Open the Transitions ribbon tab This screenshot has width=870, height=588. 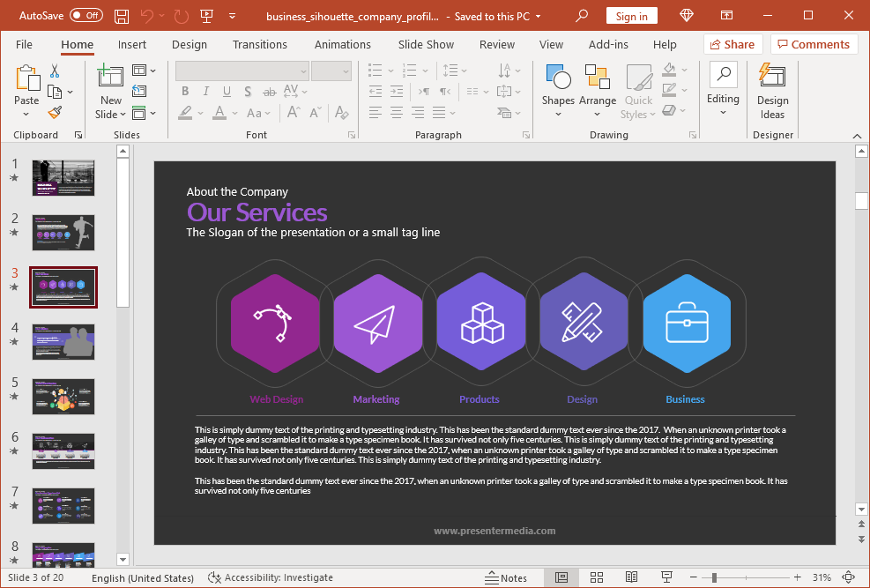[260, 44]
